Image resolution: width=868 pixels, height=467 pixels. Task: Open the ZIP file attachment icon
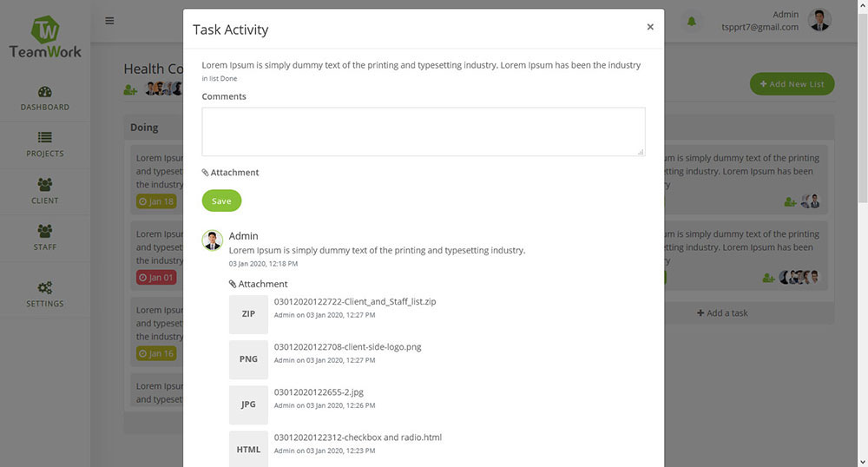point(248,314)
